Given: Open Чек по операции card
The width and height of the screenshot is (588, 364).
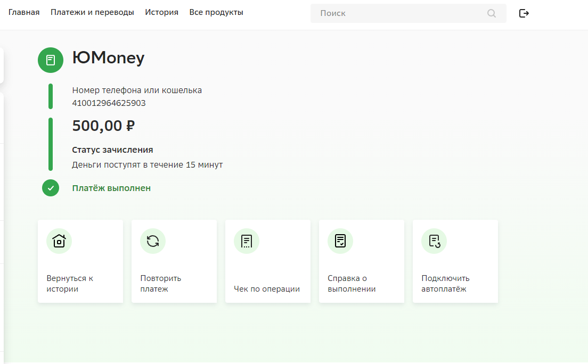Looking at the screenshot, I should [x=268, y=261].
